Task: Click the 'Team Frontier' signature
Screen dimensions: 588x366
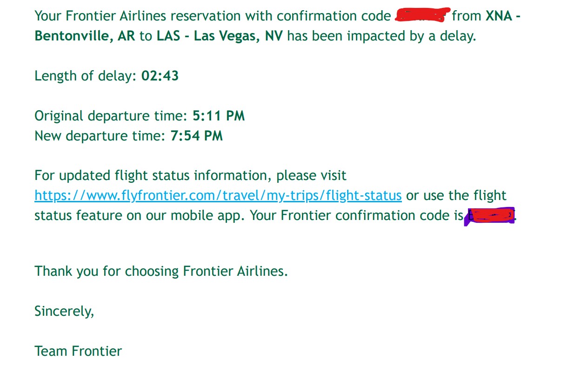Action: pos(78,351)
